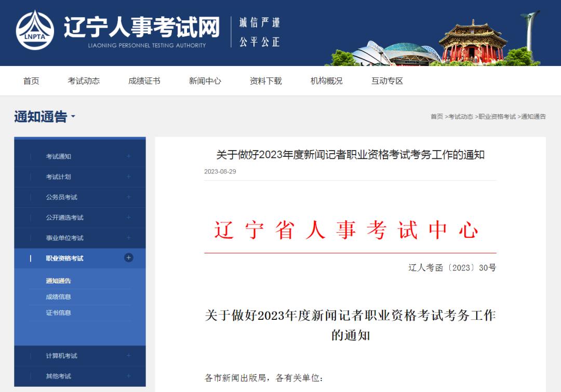This screenshot has height=392, width=561.
Task: Expand the 考试计划 sidebar section
Action: tap(128, 177)
